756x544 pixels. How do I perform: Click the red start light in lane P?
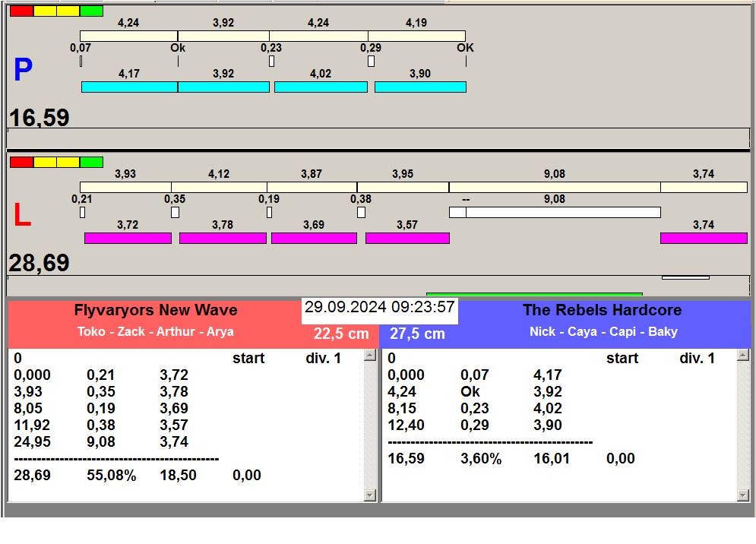click(x=21, y=11)
